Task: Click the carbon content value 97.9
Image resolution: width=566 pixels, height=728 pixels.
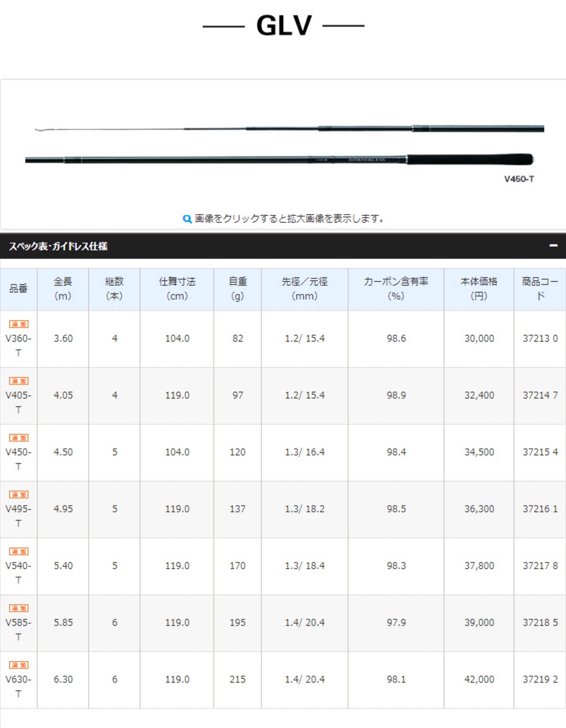Action: coord(396,623)
